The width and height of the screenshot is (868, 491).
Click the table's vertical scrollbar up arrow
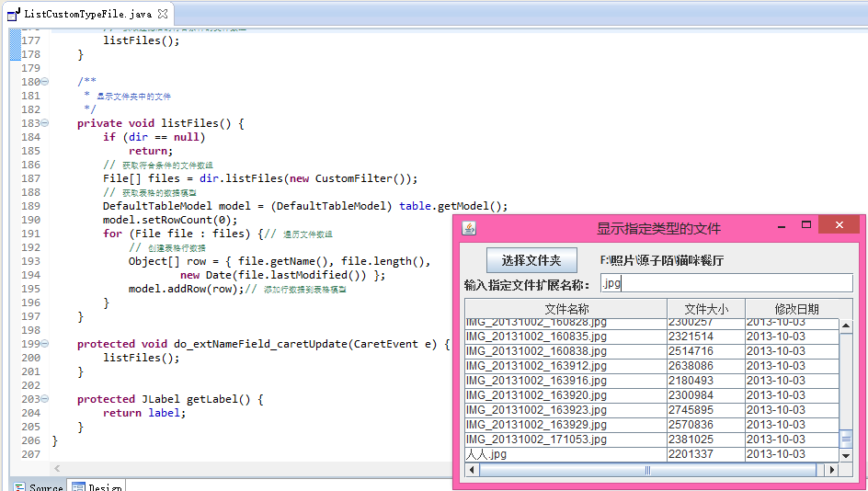(846, 326)
